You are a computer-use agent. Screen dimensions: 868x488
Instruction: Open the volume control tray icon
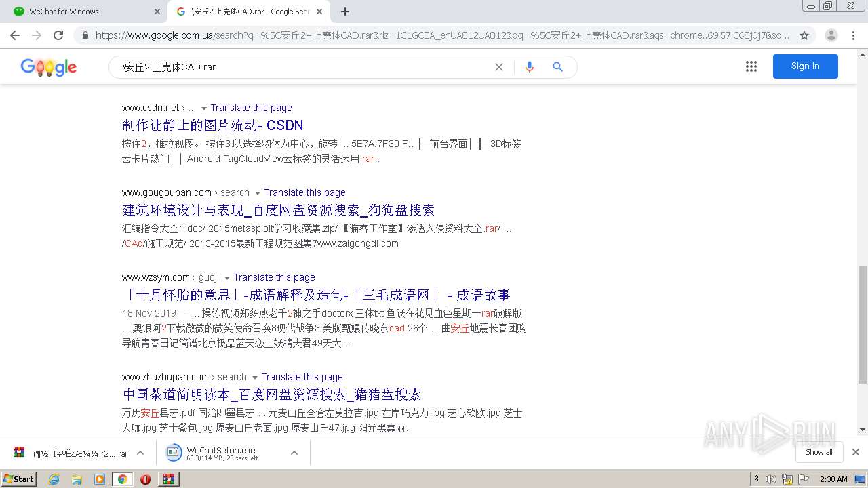click(x=771, y=479)
